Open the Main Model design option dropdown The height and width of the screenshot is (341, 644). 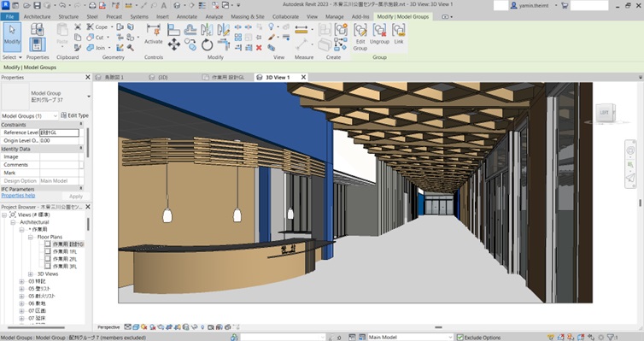410,338
